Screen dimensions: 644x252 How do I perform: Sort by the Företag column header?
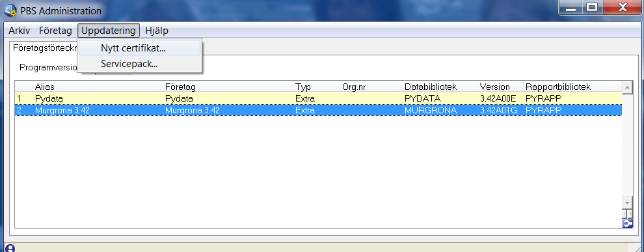pos(228,87)
